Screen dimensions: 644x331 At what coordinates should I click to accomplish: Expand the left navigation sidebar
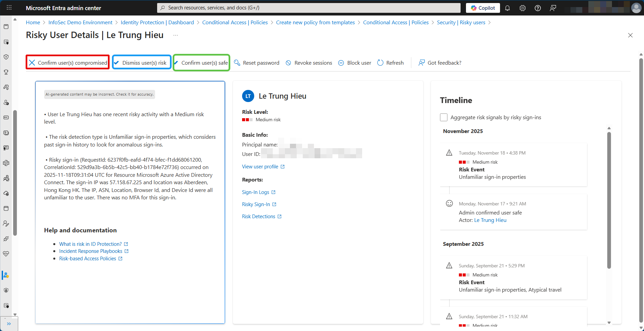coord(9,324)
